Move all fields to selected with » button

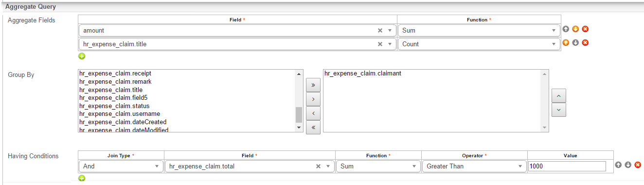click(313, 85)
